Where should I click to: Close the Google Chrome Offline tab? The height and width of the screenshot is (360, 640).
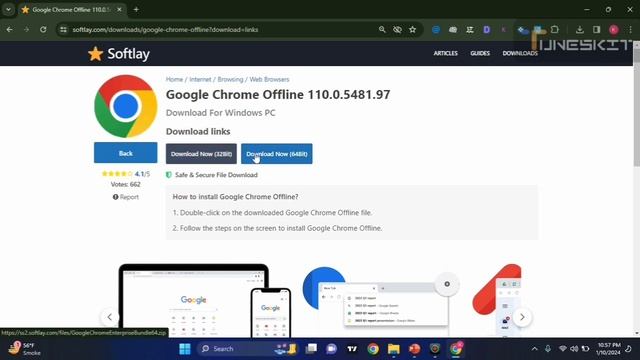pyautogui.click(x=119, y=9)
